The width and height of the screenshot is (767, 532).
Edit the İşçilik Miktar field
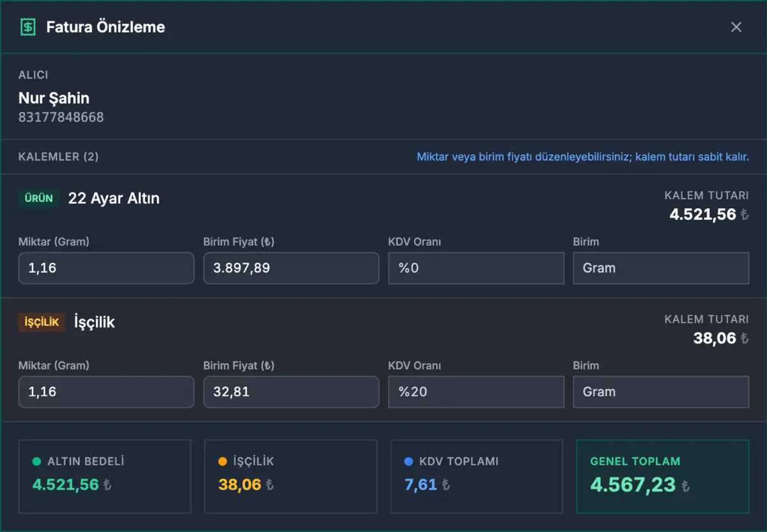(106, 392)
